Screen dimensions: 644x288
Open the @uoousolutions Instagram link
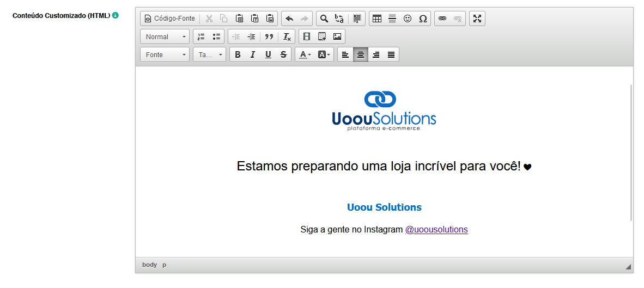tap(436, 229)
